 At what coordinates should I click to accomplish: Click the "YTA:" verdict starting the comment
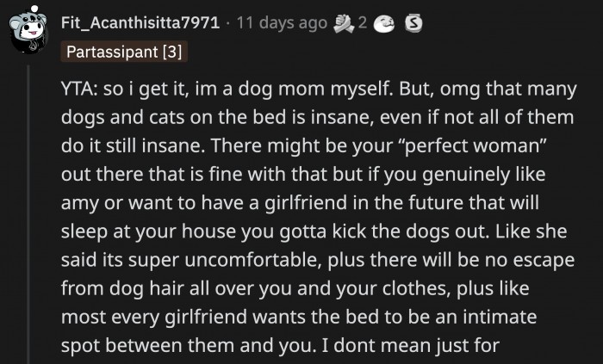80,89
